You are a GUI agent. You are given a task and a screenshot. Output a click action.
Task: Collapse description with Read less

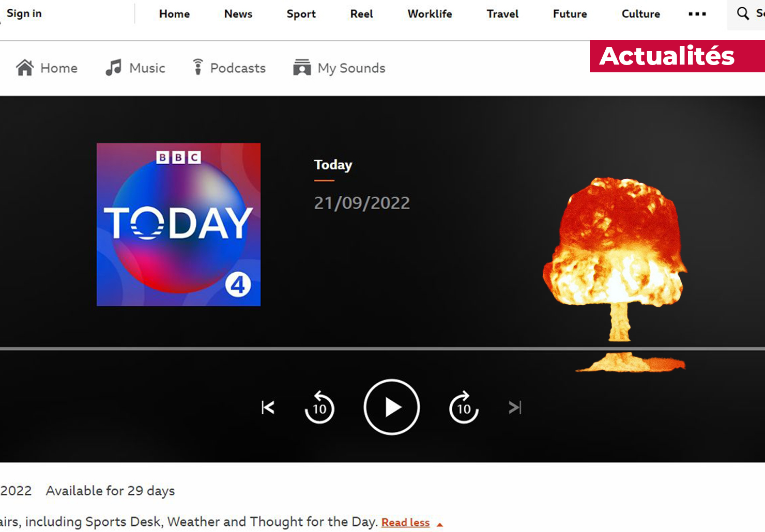coord(406,523)
